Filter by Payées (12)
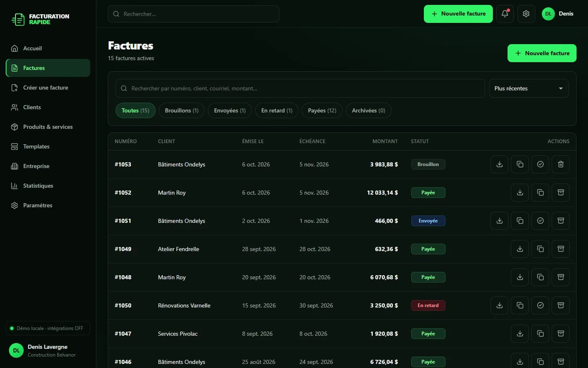 (x=322, y=110)
